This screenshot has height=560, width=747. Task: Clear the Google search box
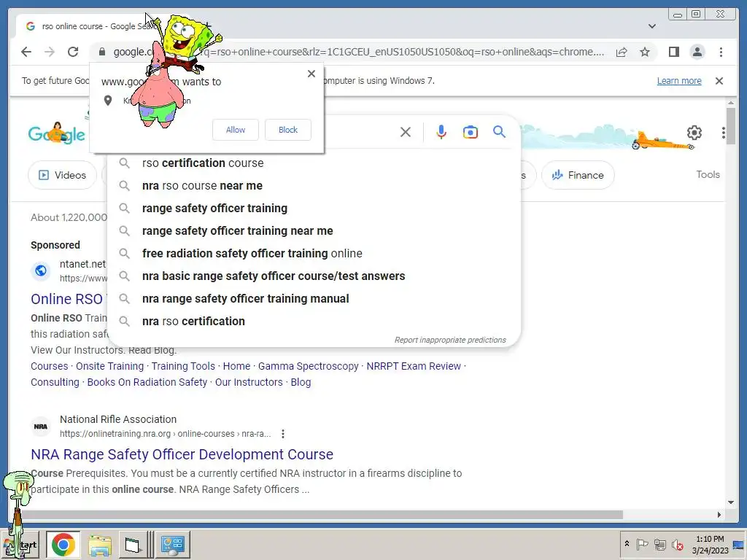(406, 132)
